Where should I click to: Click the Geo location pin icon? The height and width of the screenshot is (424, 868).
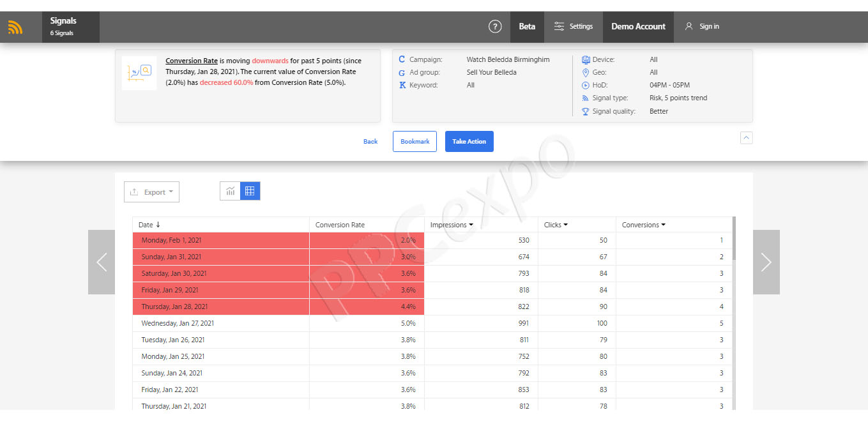586,73
